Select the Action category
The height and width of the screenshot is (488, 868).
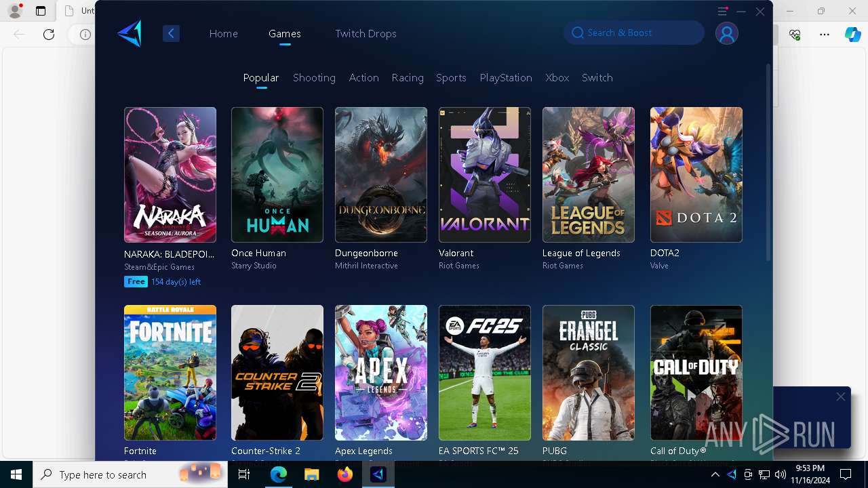pos(363,78)
